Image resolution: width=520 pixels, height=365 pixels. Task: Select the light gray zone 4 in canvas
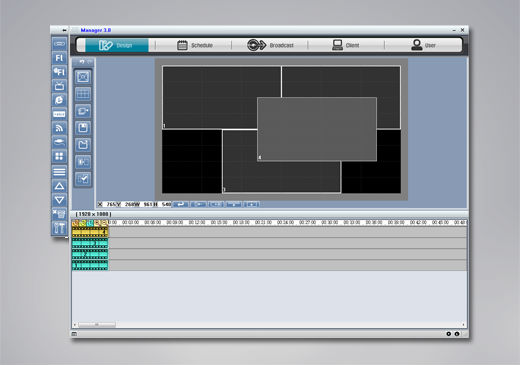(317, 129)
